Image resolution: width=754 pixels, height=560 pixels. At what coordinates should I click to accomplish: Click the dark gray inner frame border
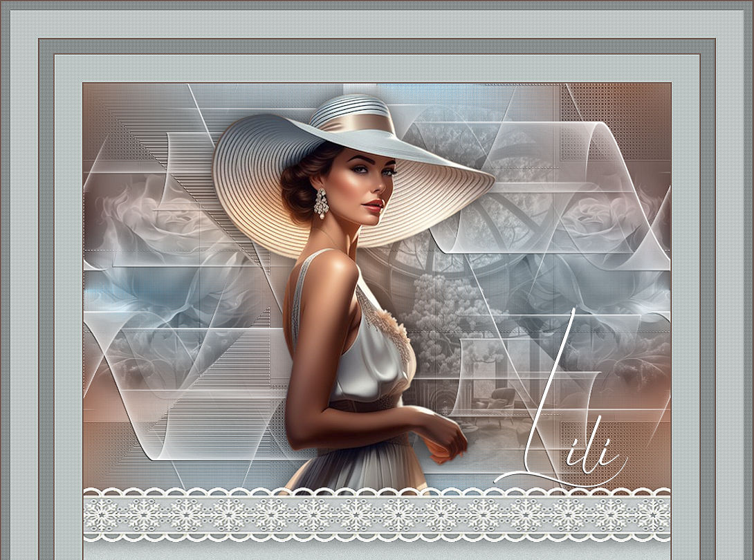tap(46, 277)
